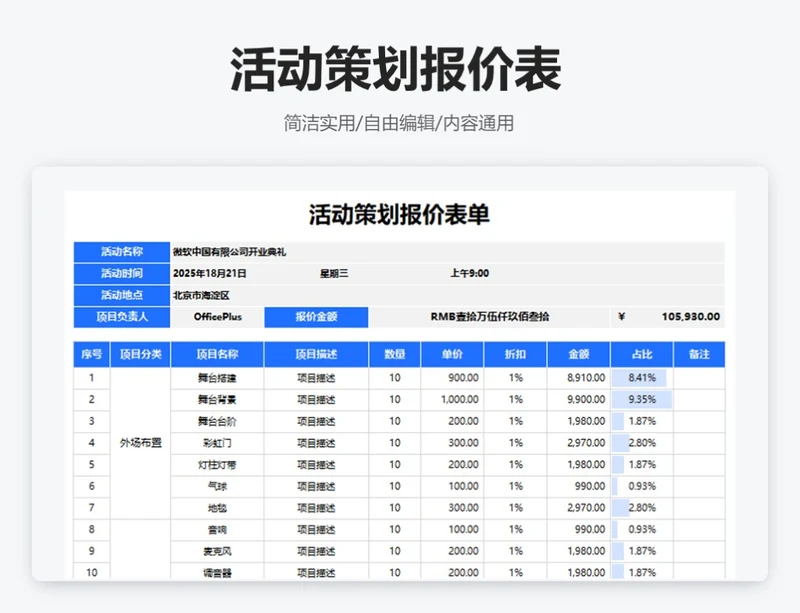
Task: Select the sheet title 活动策划报价表单
Action: point(399,214)
